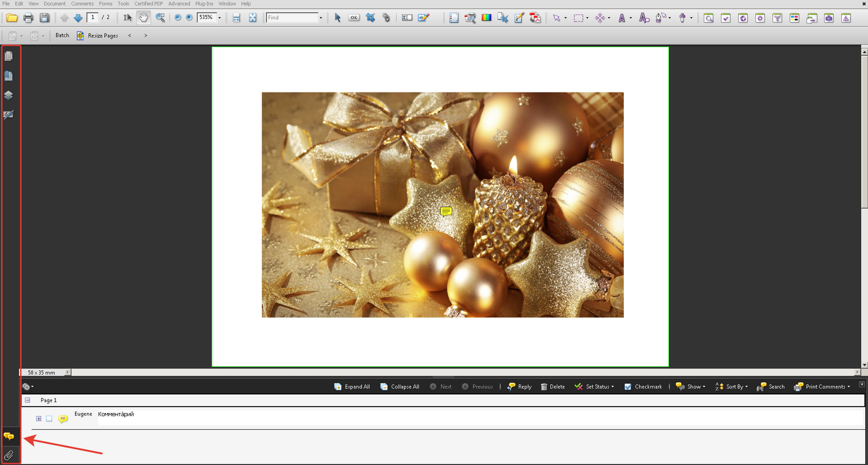Image resolution: width=868 pixels, height=465 pixels.
Task: Click the '50 x 35 mm' page size label
Action: click(x=42, y=372)
